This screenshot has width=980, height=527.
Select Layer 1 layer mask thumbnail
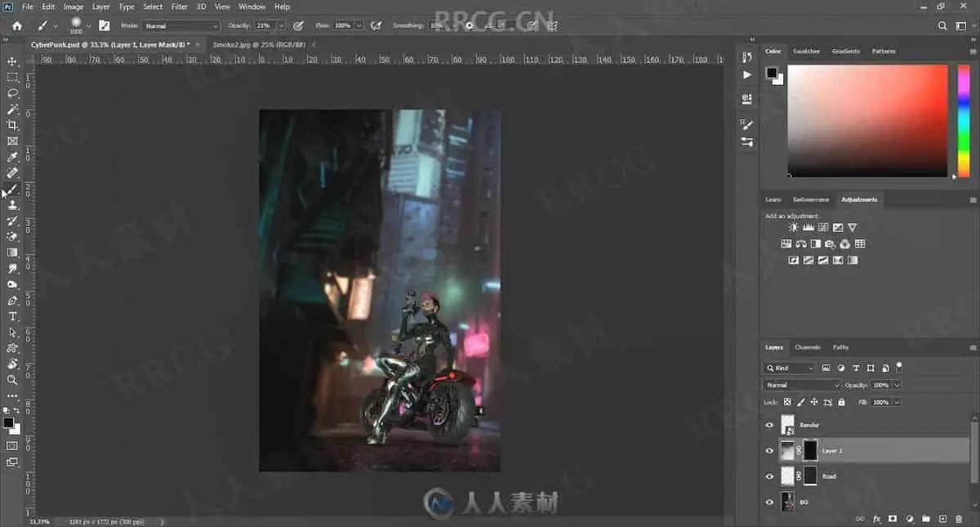pos(810,450)
